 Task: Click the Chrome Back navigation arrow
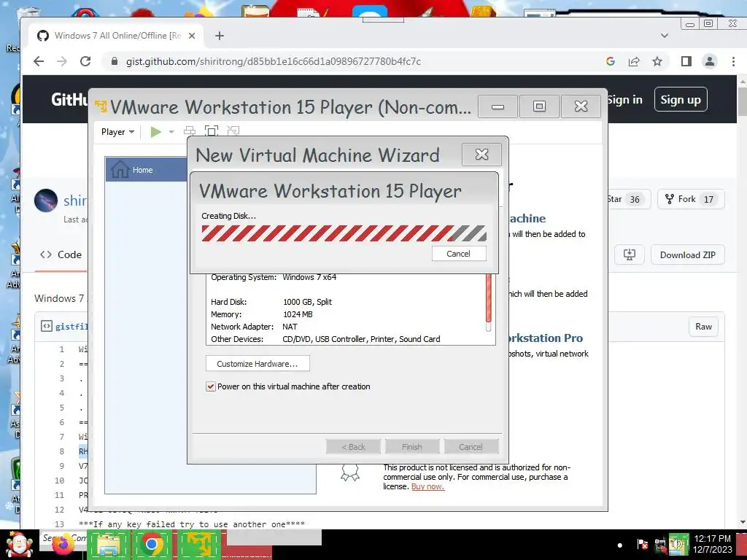click(39, 61)
